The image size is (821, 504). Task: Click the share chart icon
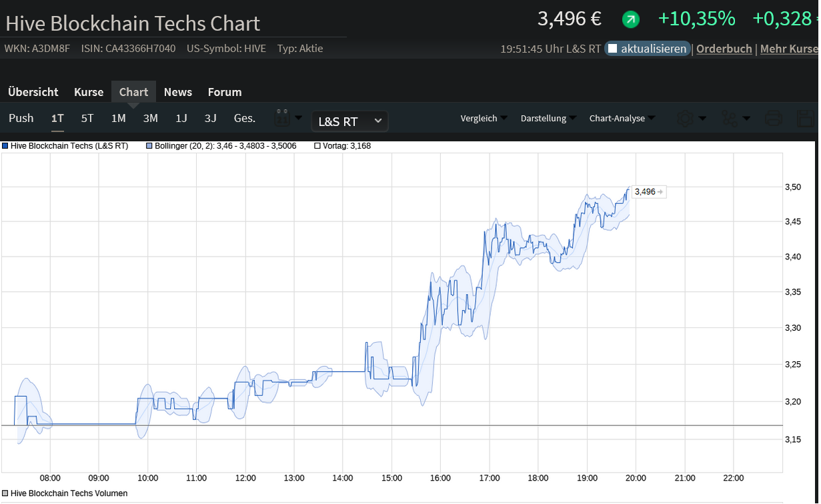729,119
